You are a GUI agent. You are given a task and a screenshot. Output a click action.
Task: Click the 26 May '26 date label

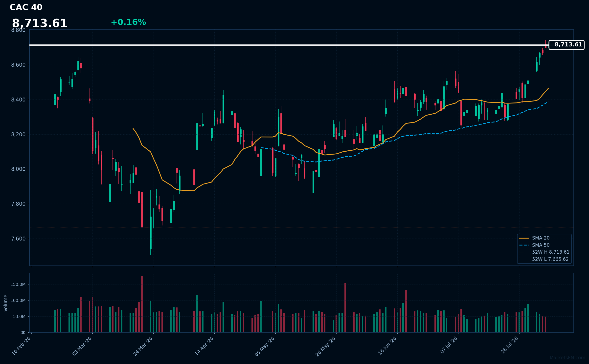coord(326,346)
